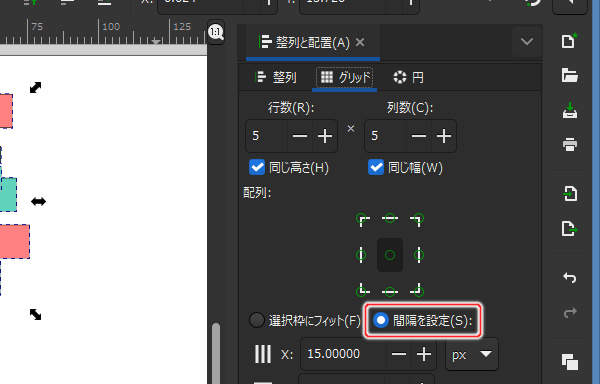Viewport: 600px width, 384px height.
Task: Click the greyed Redo arrow icon
Action: coord(569,312)
